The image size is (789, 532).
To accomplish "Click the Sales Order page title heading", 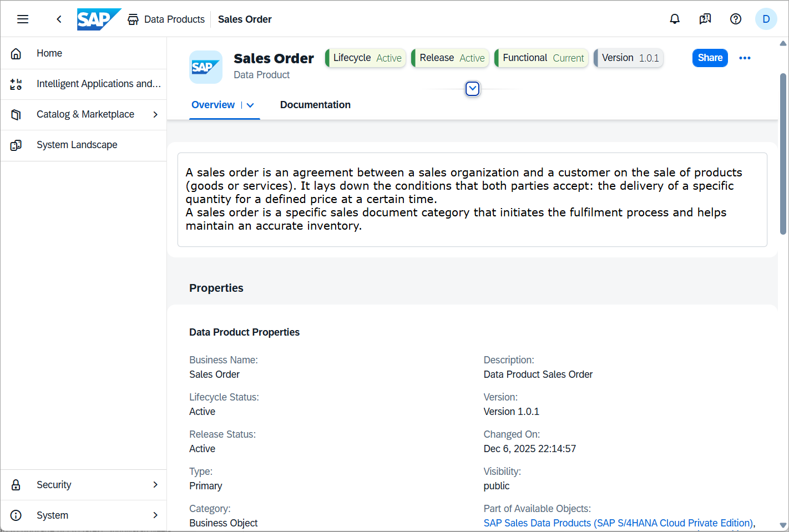I will (x=274, y=58).
